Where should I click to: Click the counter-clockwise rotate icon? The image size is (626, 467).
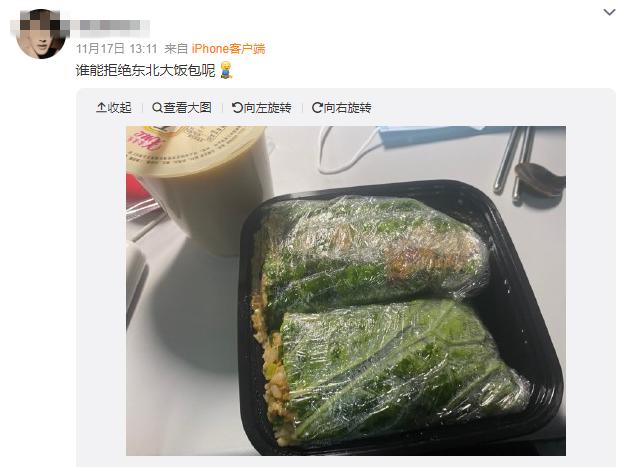tap(237, 107)
